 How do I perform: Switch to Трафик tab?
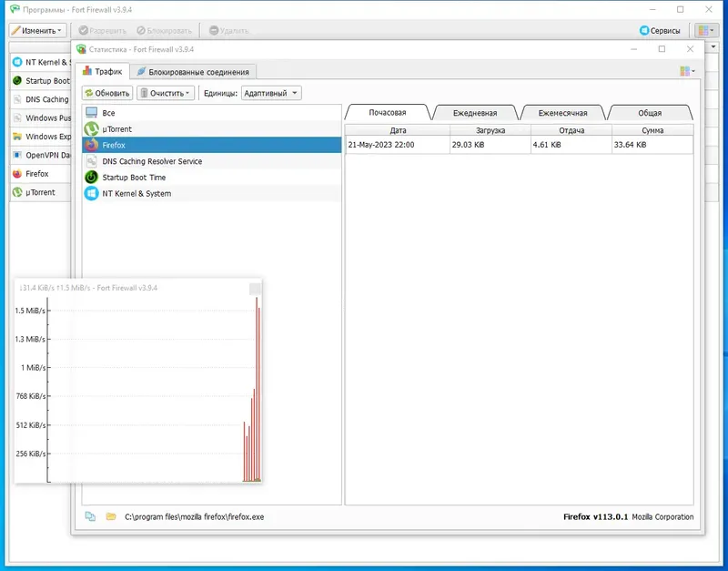(102, 71)
